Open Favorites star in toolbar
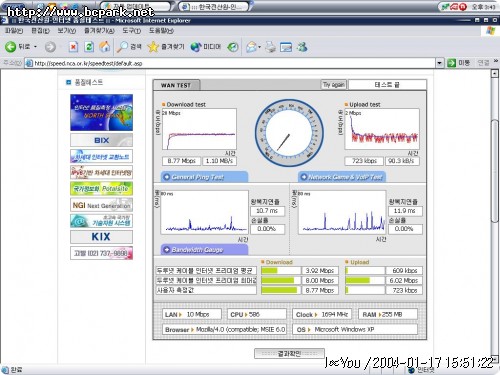The width and height of the screenshot is (500, 375). (x=166, y=47)
